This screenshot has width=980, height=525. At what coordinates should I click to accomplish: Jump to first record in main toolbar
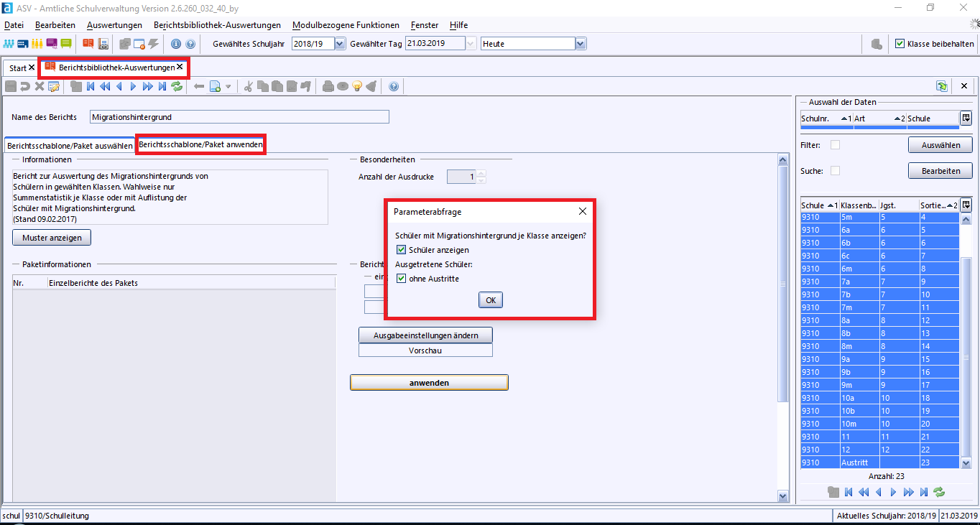pos(91,86)
